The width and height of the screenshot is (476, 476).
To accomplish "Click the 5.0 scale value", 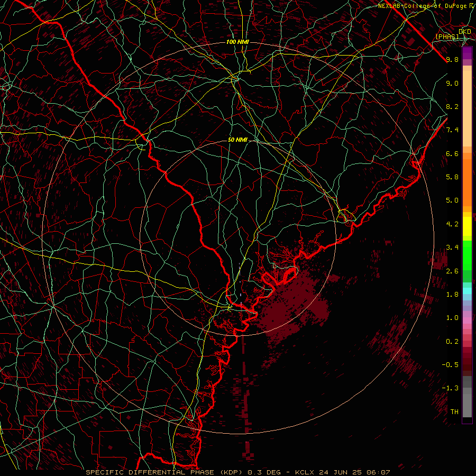I will point(452,200).
